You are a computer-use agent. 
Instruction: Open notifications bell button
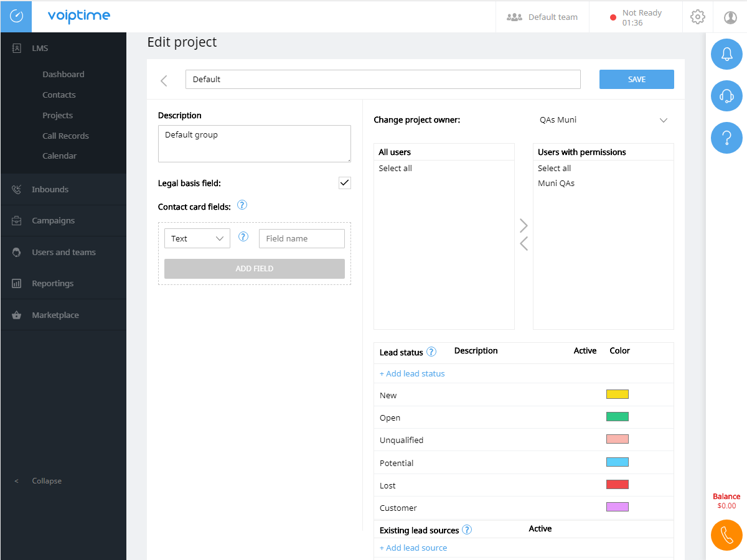pyautogui.click(x=726, y=54)
